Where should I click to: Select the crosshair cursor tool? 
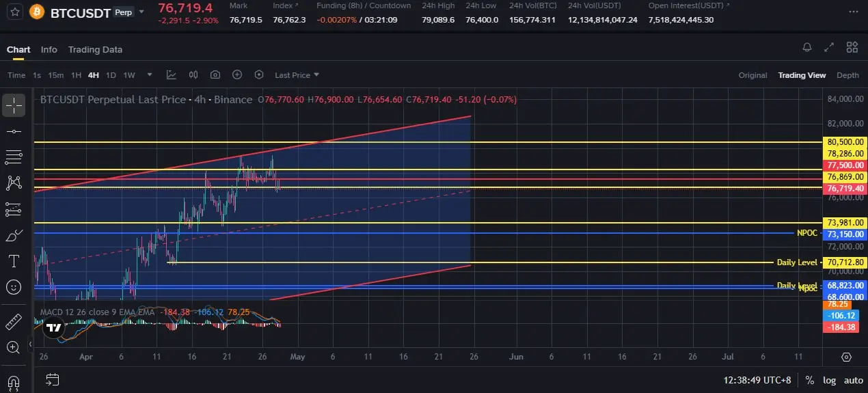14,105
